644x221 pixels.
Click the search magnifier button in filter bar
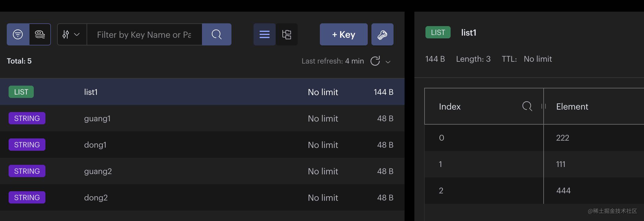[216, 34]
